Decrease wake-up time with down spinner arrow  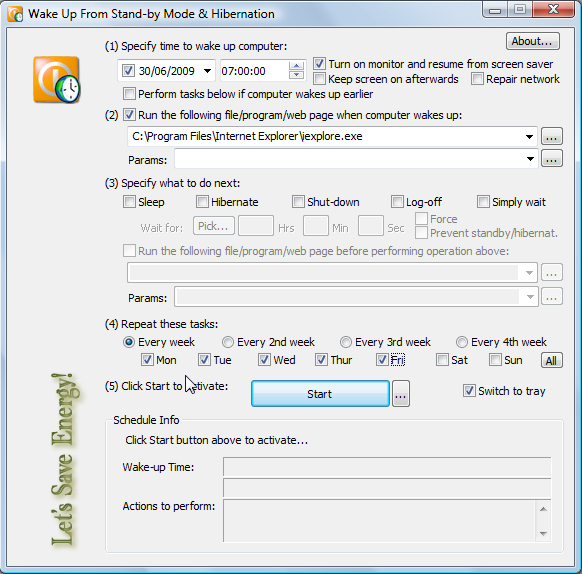296,75
